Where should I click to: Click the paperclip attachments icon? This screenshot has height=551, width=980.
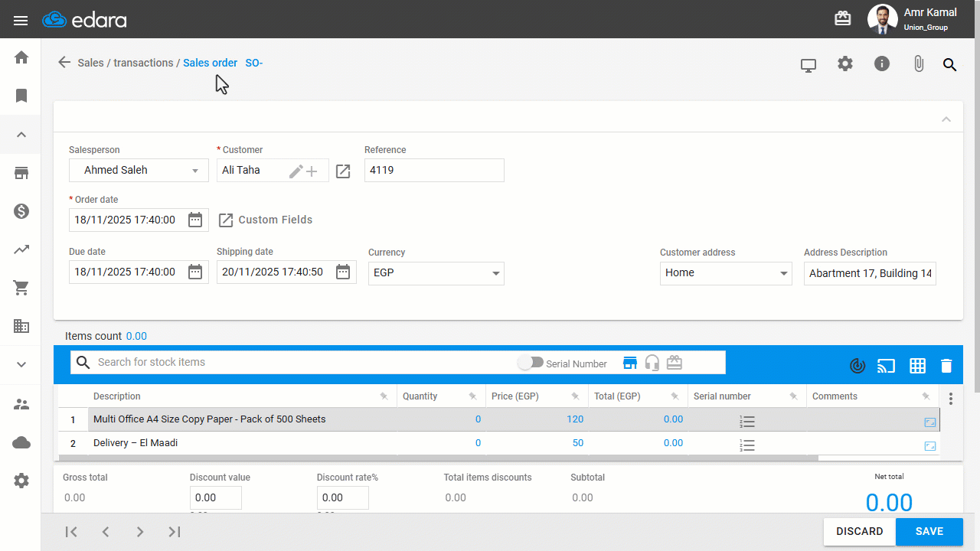[918, 64]
